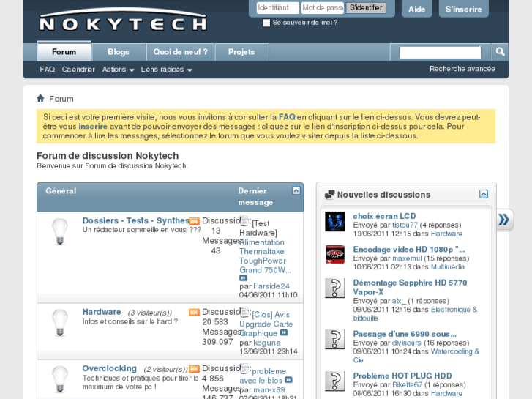Screen dimensions: 532x399
Task: Click avatar for choix écran LCD
Action: coord(335,221)
